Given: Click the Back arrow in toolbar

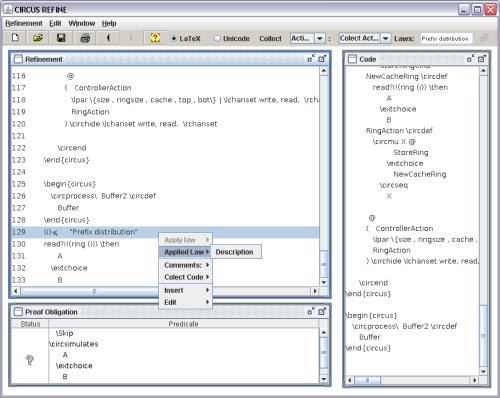Looking at the screenshot, I should [x=108, y=38].
